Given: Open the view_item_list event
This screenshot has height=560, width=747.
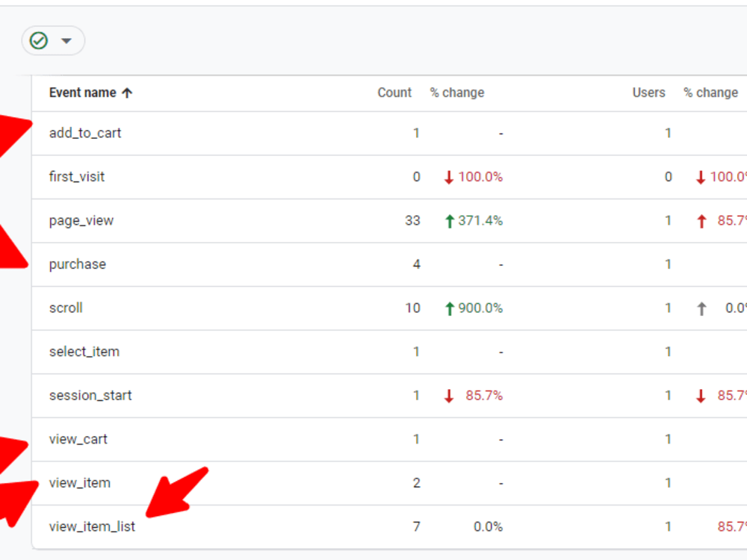Looking at the screenshot, I should pyautogui.click(x=92, y=526).
